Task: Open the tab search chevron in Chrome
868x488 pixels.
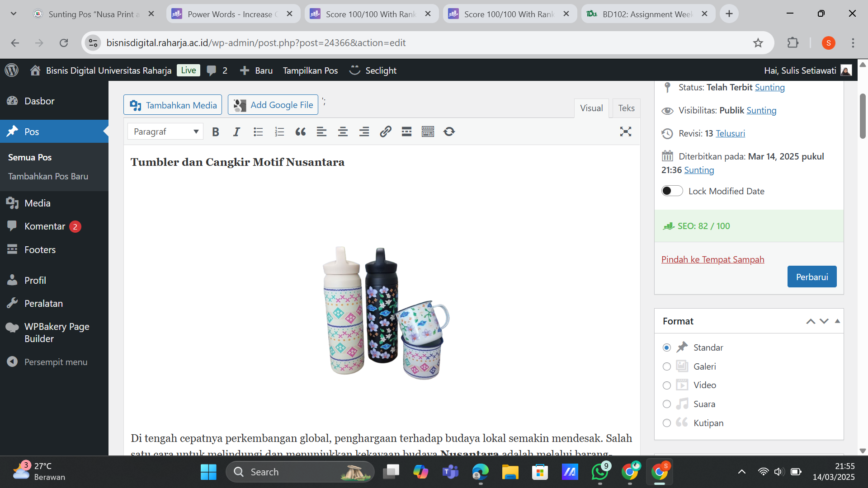Action: click(x=14, y=14)
